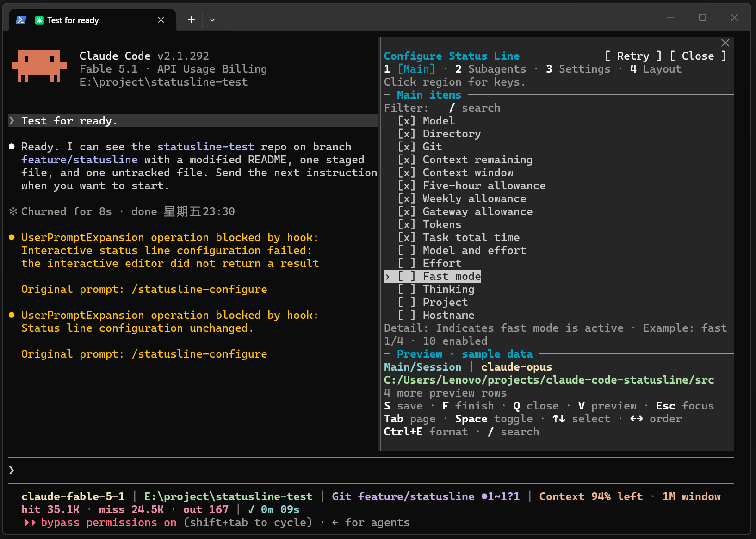Click the filter search field
The height and width of the screenshot is (539, 756).
475,108
